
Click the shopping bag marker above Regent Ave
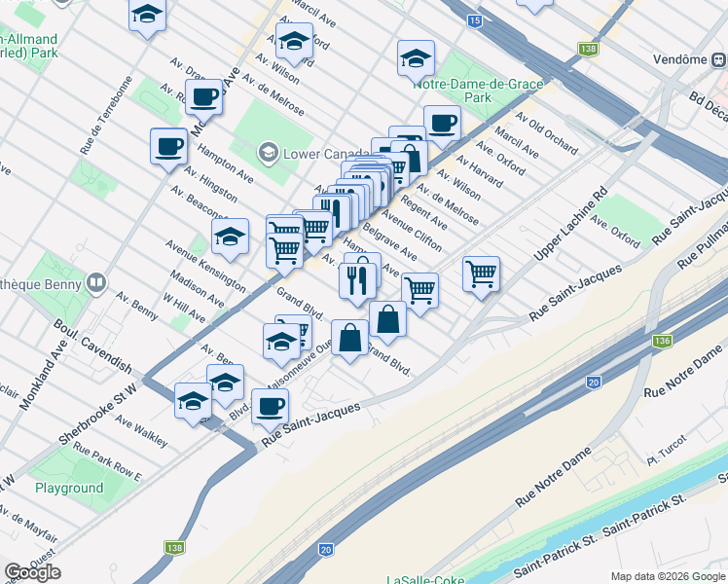pyautogui.click(x=410, y=160)
